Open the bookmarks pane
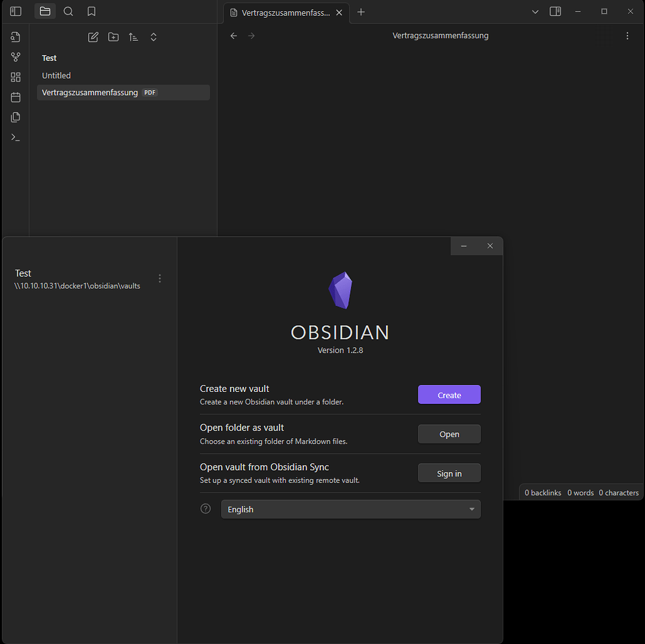The height and width of the screenshot is (644, 645). tap(90, 11)
